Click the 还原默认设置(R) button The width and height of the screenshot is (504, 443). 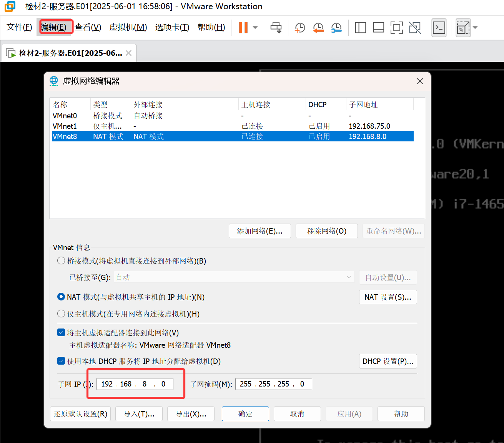[x=80, y=414]
